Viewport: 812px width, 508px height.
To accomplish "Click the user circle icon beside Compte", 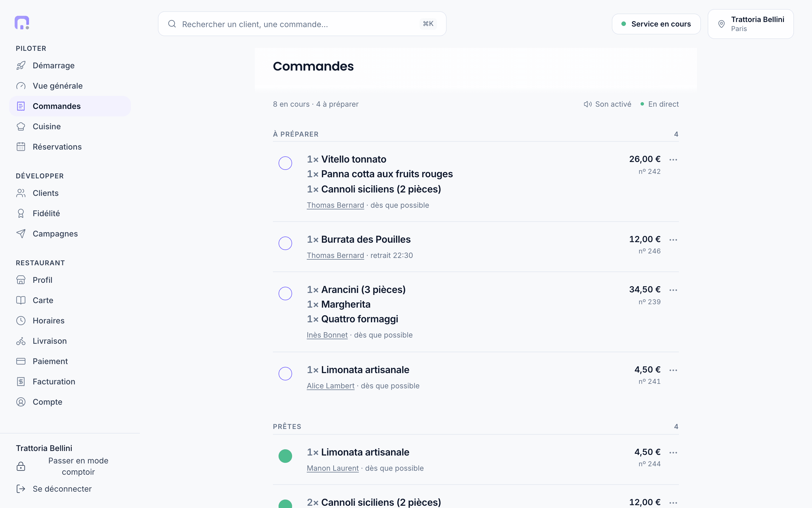I will [21, 402].
